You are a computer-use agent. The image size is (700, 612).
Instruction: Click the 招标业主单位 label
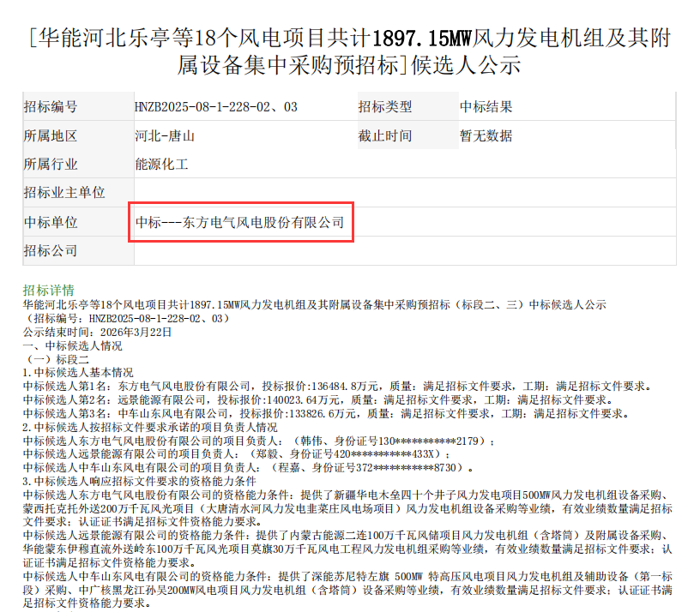pos(64,193)
